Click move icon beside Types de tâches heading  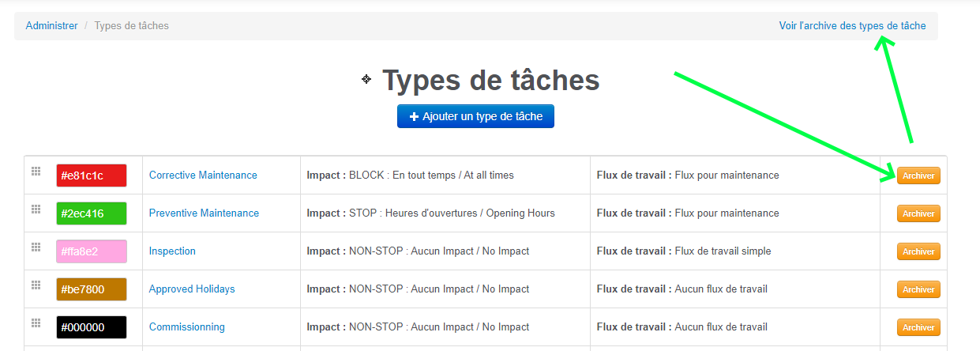tap(366, 79)
